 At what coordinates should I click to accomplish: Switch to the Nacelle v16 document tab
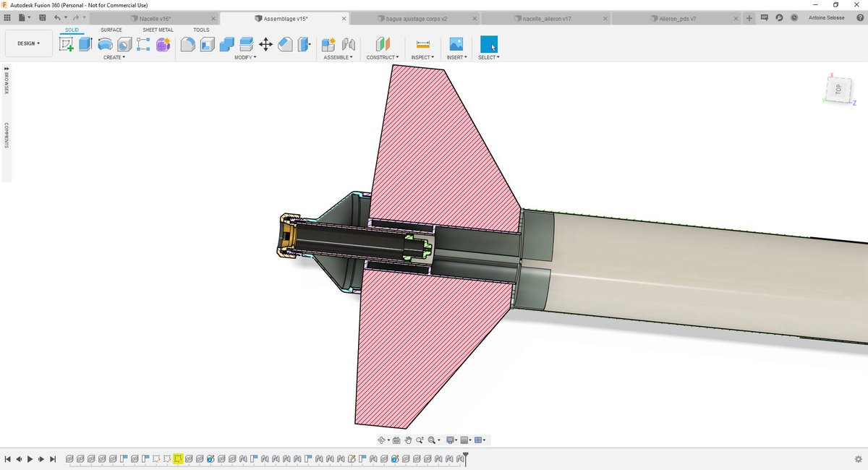[x=153, y=18]
